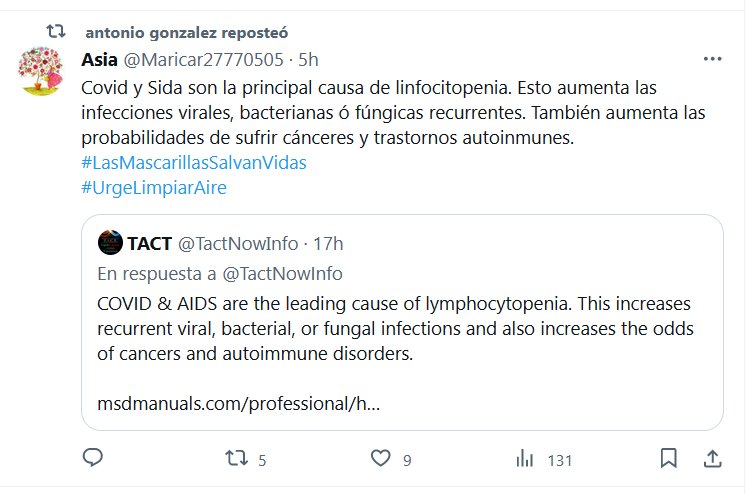
Task: Open Asia's profile picture
Action: click(40, 71)
